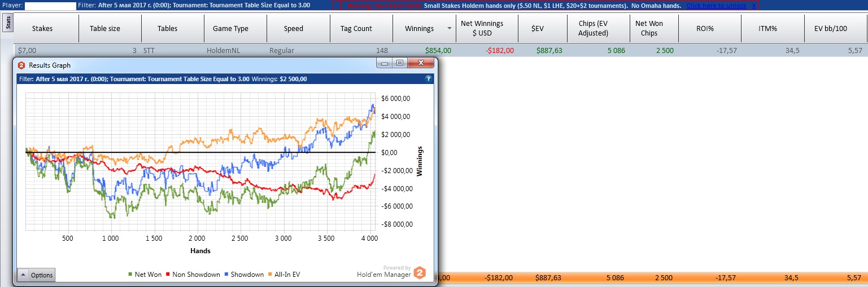868x287 pixels.
Task: Click the help icon in Results Graph
Action: (x=429, y=79)
